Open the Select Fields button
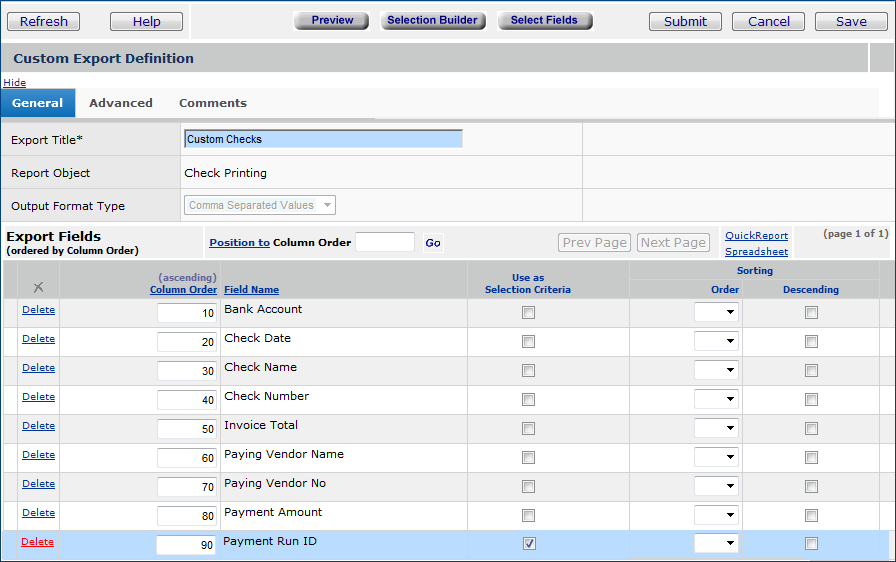Viewport: 896px width, 562px height. 544,21
